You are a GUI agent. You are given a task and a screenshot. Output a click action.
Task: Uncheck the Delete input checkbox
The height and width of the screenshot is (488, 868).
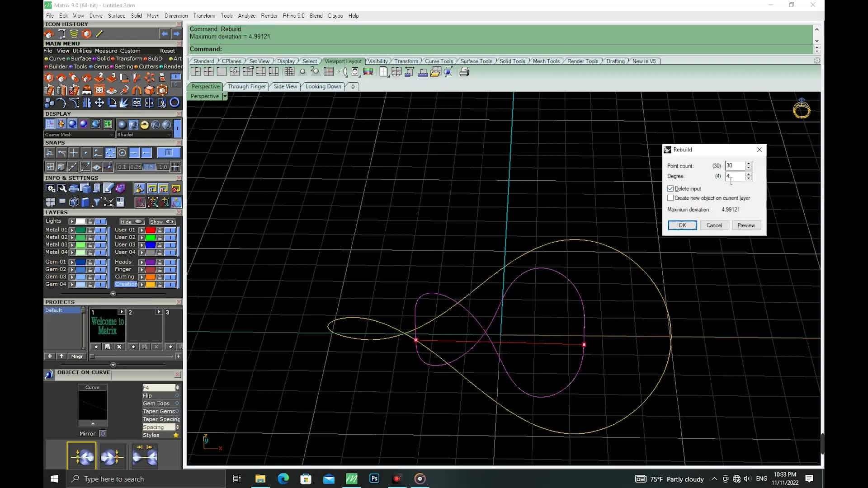[x=670, y=188]
